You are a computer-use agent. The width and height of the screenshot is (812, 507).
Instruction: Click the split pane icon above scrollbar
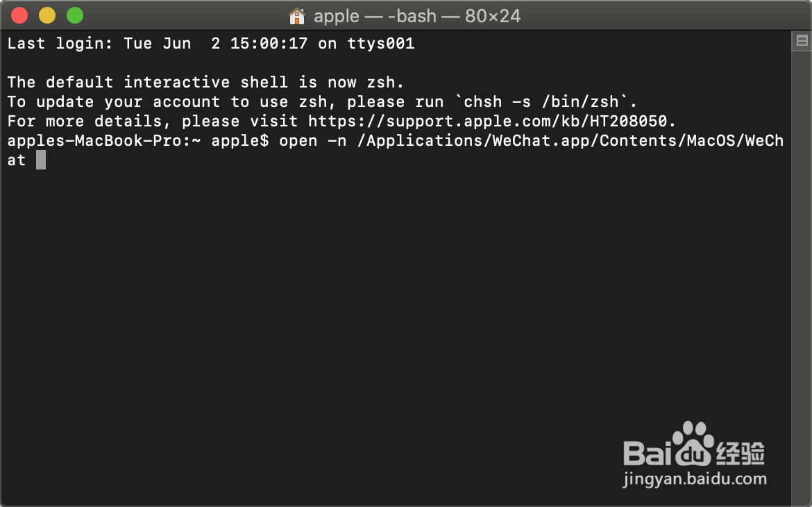(x=802, y=42)
